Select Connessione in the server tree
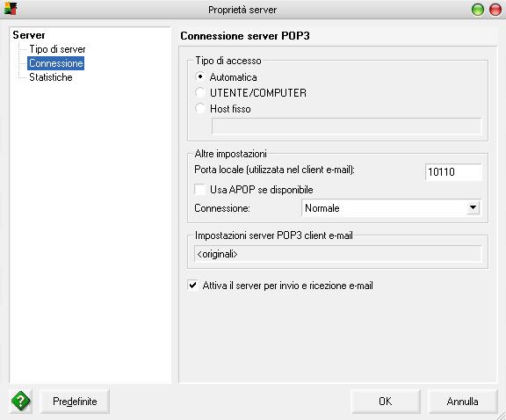 pos(56,63)
